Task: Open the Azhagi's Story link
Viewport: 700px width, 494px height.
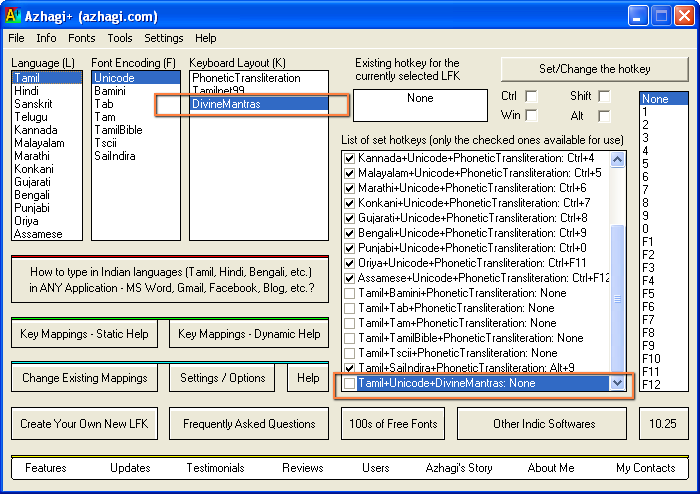Action: (x=459, y=468)
